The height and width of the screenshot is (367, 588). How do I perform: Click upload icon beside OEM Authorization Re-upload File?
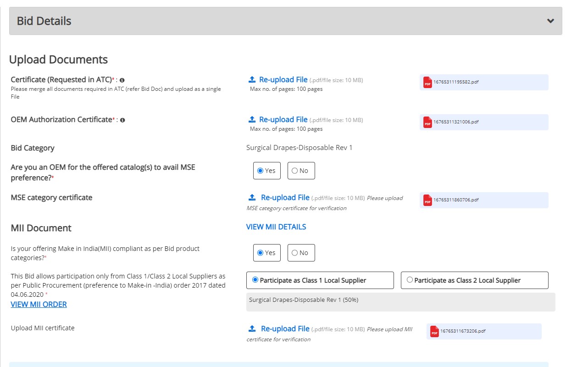(252, 119)
